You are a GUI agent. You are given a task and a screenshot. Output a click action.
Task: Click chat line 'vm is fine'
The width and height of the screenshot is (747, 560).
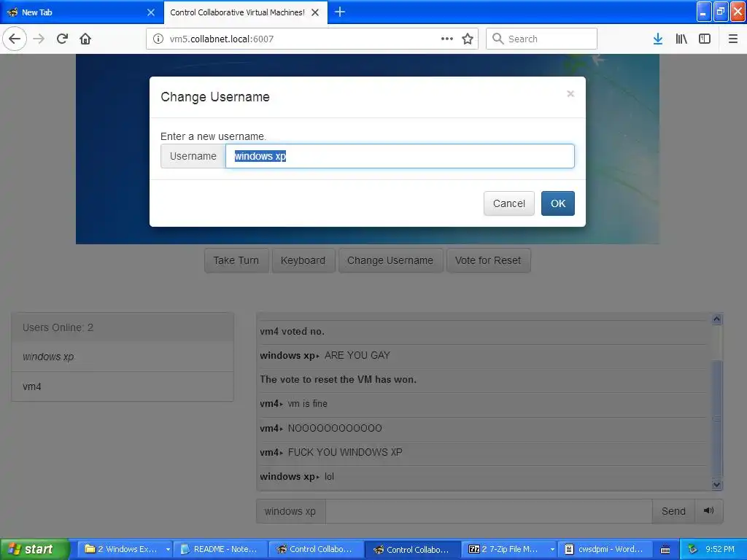(307, 404)
